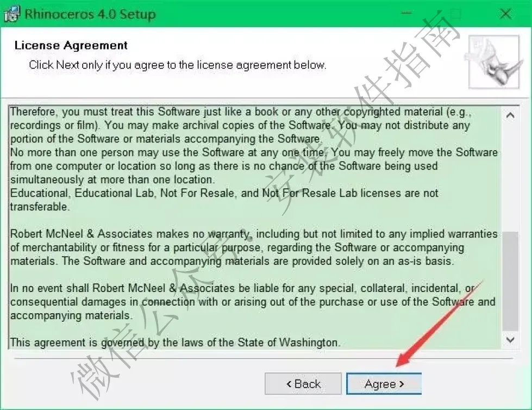Click the 'Click Next only if you agree' instruction
The height and width of the screenshot is (410, 532).
tap(178, 65)
